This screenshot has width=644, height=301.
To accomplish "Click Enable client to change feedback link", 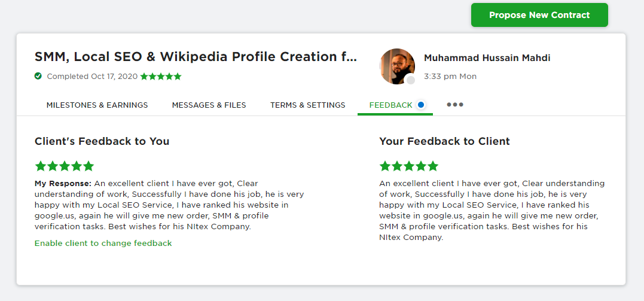I will pyautogui.click(x=103, y=244).
